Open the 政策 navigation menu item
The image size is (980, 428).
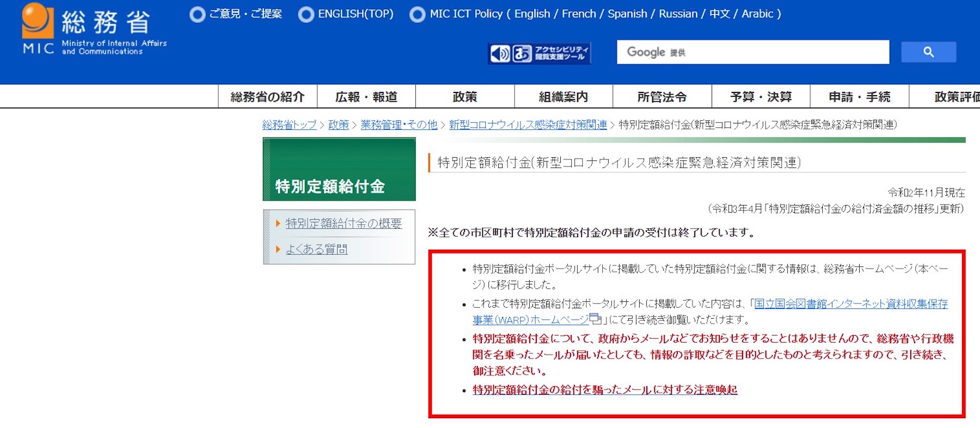tap(465, 97)
